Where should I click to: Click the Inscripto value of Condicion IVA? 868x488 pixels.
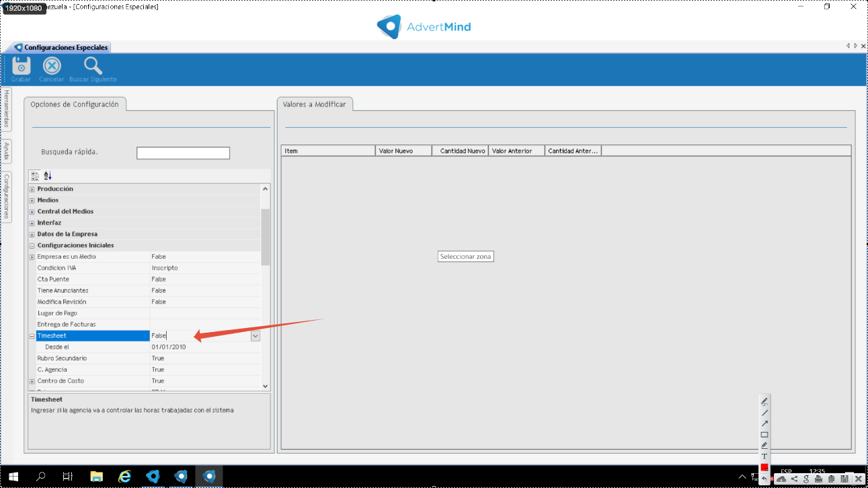coord(165,268)
